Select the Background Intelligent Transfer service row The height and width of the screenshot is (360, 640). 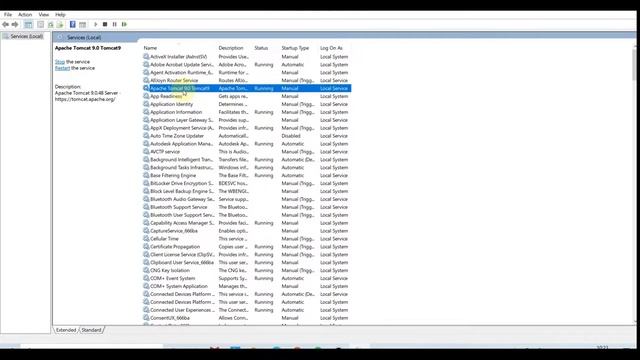pyautogui.click(x=247, y=160)
